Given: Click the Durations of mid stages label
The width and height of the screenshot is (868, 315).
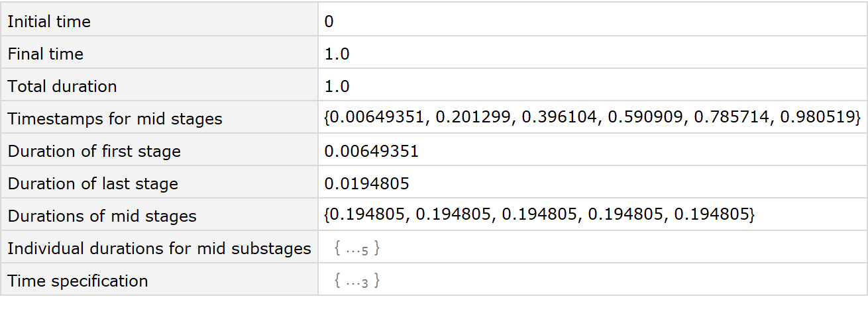Looking at the screenshot, I should tap(102, 216).
